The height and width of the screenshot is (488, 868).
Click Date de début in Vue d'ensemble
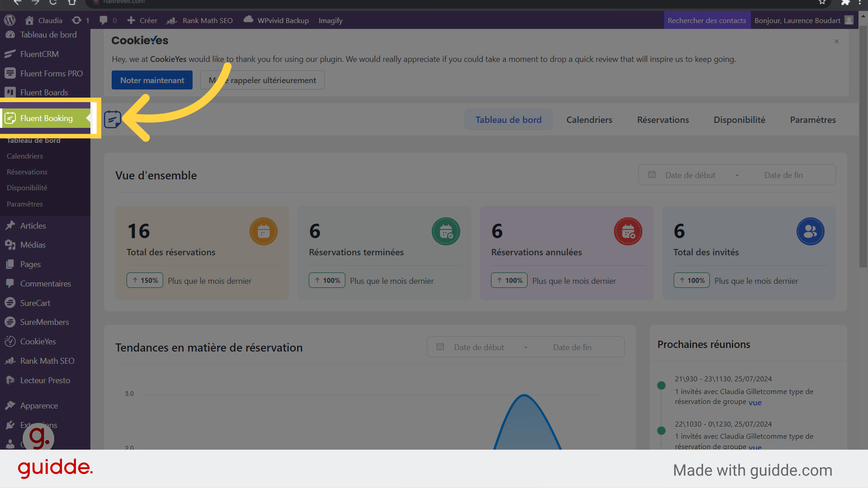coord(690,175)
